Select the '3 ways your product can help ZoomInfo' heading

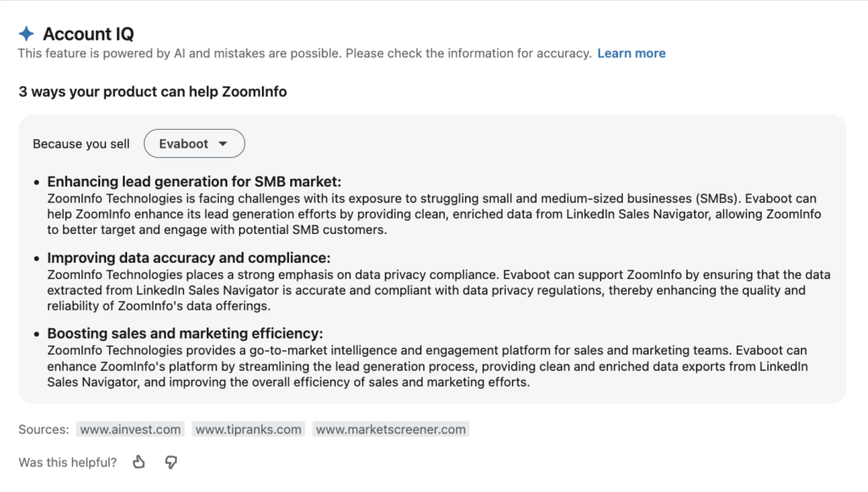click(x=153, y=92)
